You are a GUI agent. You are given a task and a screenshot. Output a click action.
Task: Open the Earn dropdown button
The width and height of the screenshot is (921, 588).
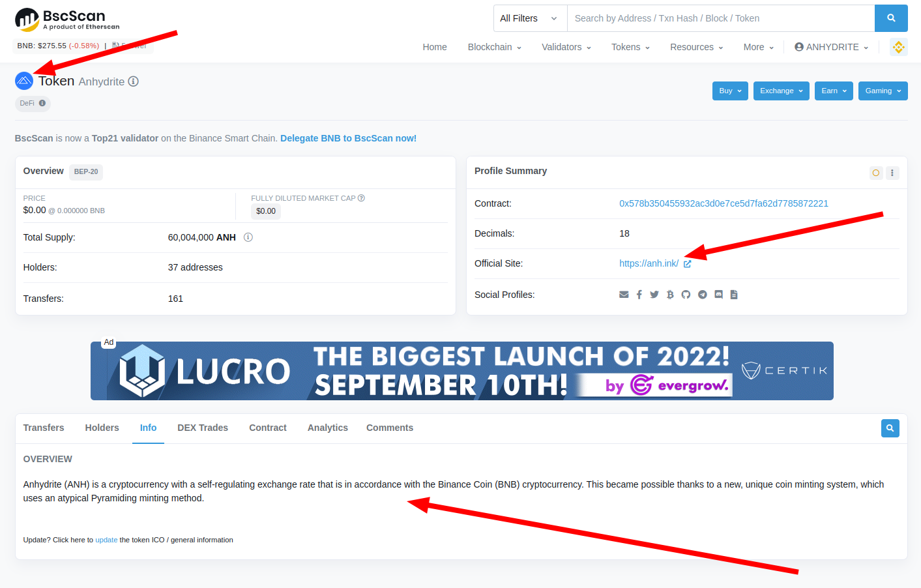pyautogui.click(x=834, y=91)
